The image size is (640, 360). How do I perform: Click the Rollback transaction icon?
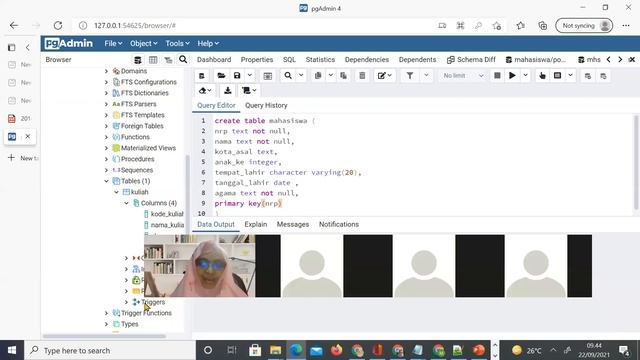click(603, 76)
